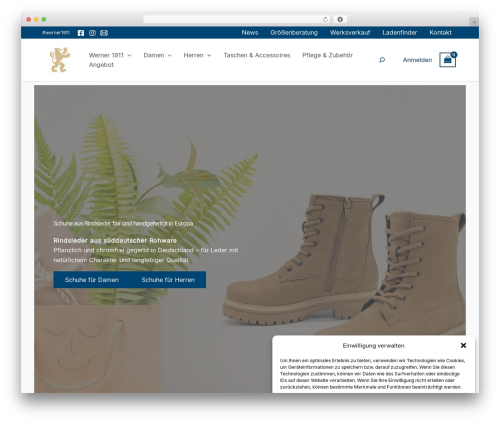
Task: Open the shopping cart icon
Action: (x=448, y=60)
